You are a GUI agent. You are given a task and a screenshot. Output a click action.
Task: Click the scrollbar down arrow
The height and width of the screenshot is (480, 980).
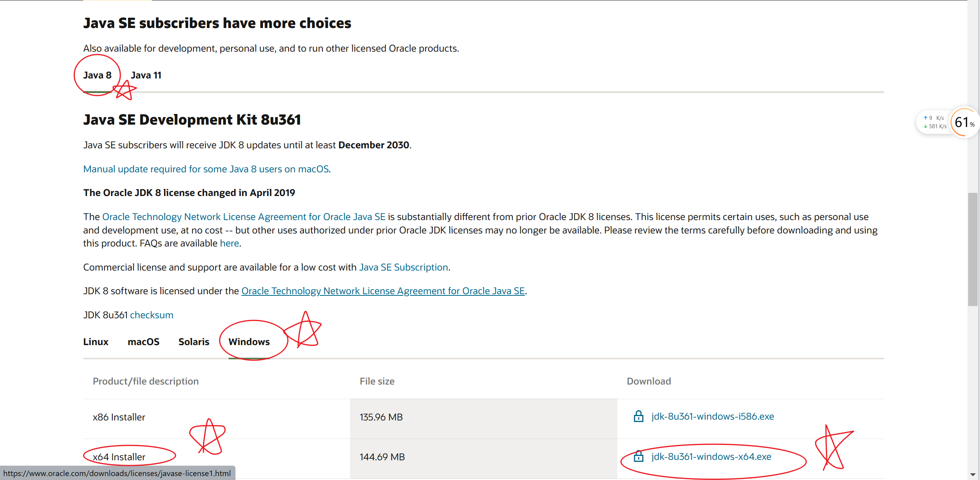pyautogui.click(x=973, y=474)
